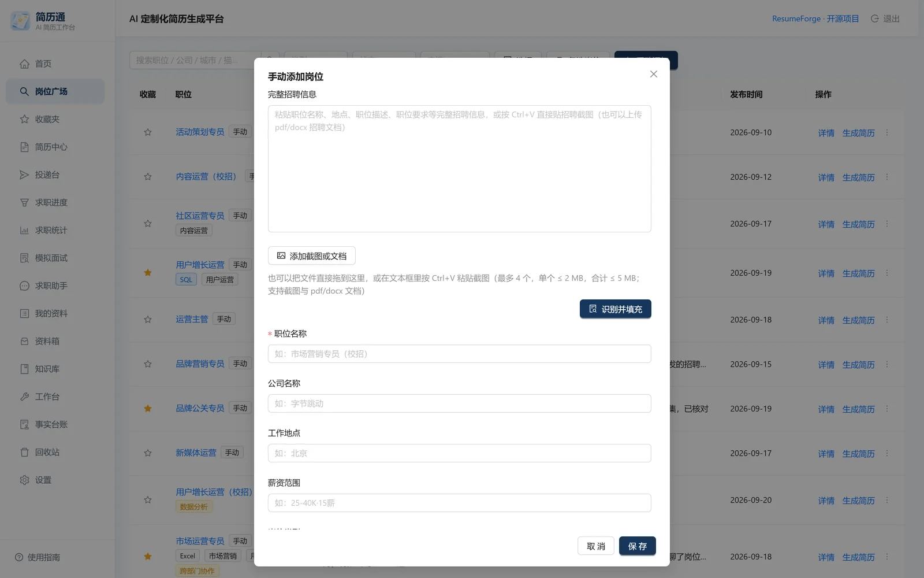Toggle favorite star for 内容运营（校招）
This screenshot has height=578, width=924.
[x=148, y=177]
